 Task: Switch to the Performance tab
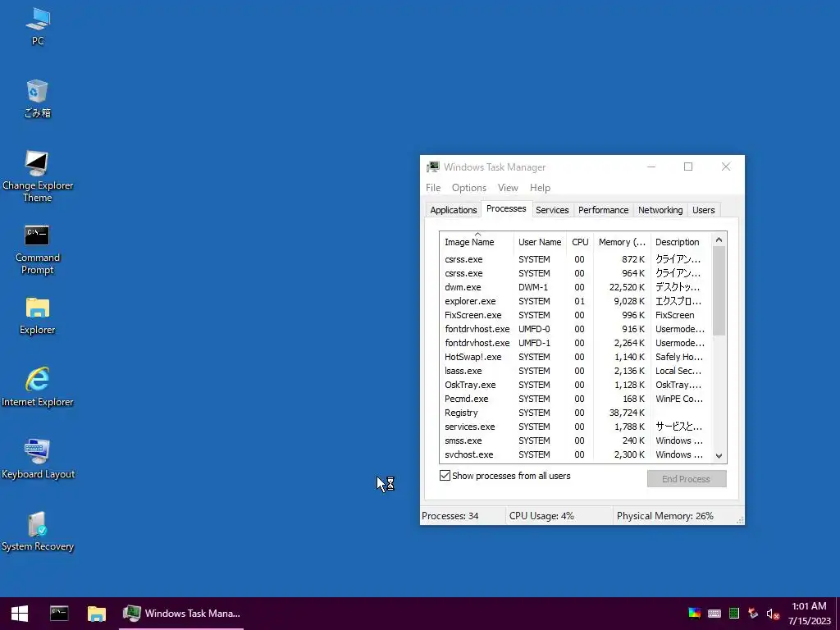[x=603, y=210]
